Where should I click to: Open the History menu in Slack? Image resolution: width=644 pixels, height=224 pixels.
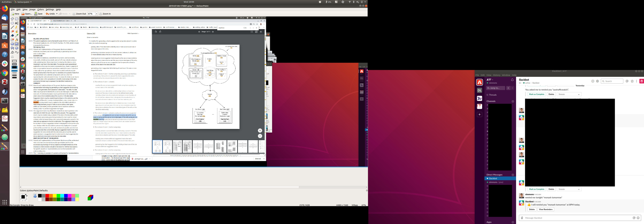coord(497,75)
